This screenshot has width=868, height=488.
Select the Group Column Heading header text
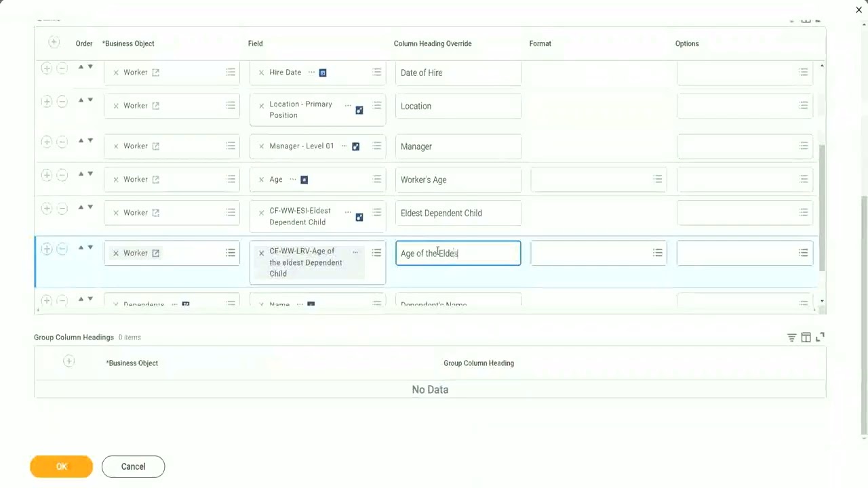click(x=479, y=363)
